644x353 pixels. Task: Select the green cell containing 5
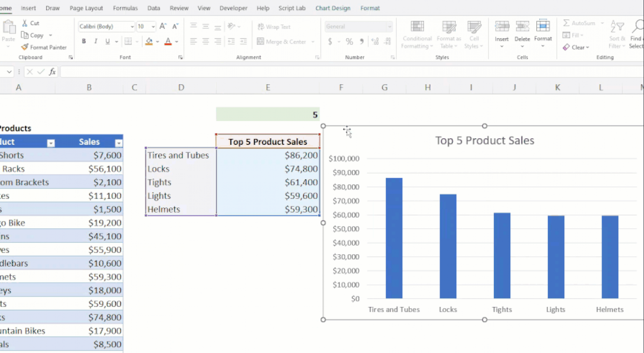click(x=268, y=114)
